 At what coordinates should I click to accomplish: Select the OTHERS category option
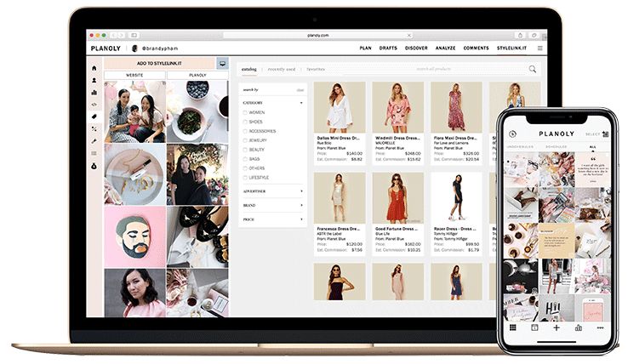click(x=254, y=168)
